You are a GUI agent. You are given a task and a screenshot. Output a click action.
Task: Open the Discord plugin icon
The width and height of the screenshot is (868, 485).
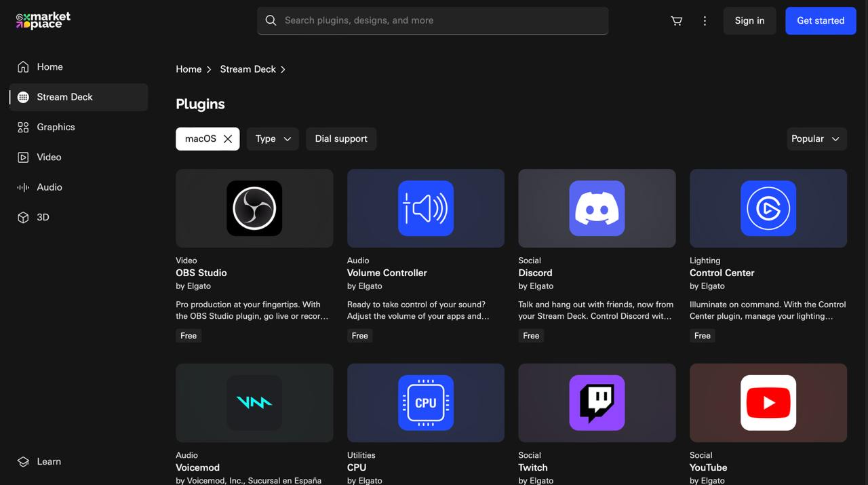(x=597, y=208)
